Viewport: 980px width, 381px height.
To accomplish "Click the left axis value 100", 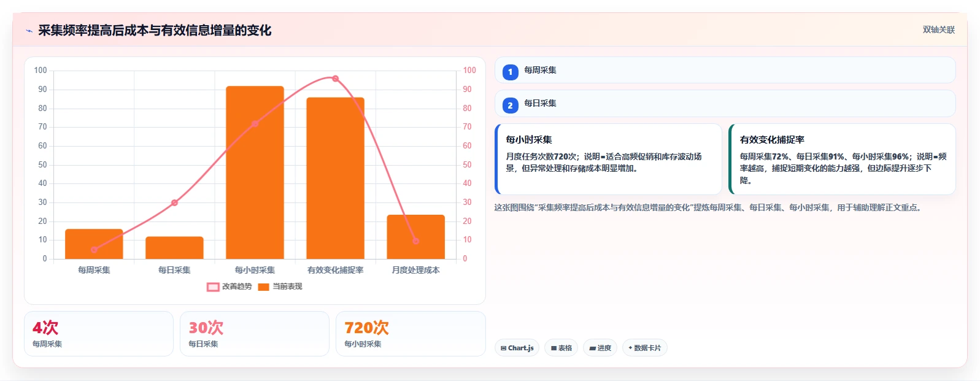I will pos(41,71).
